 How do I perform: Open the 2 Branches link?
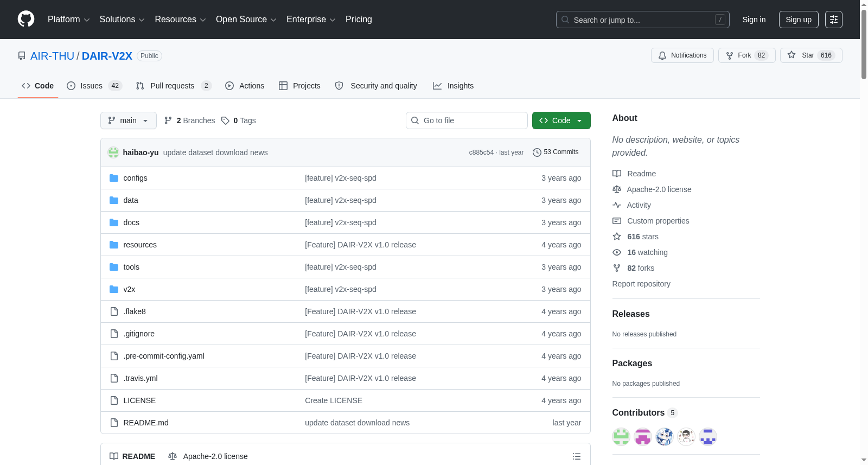[190, 120]
